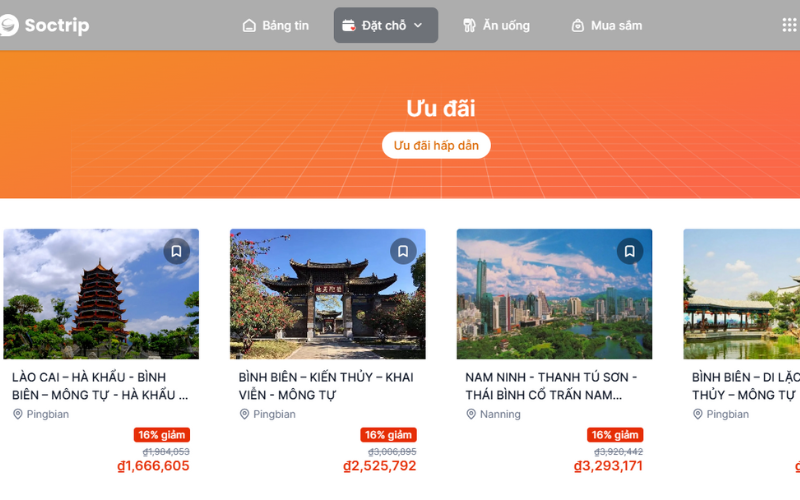Screen dimensions: 800x500
Task: Click the Bảng tin house icon
Action: (x=249, y=26)
